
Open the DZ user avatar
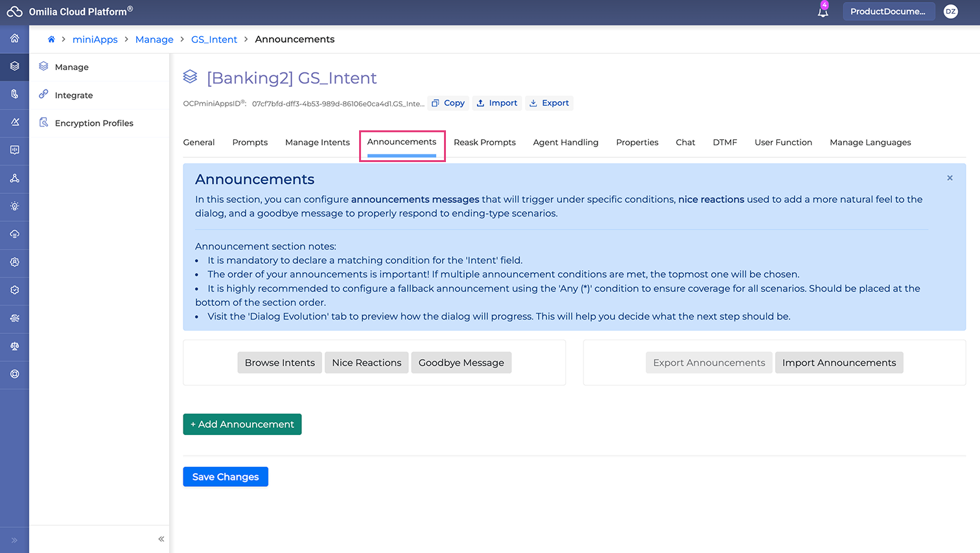950,12
